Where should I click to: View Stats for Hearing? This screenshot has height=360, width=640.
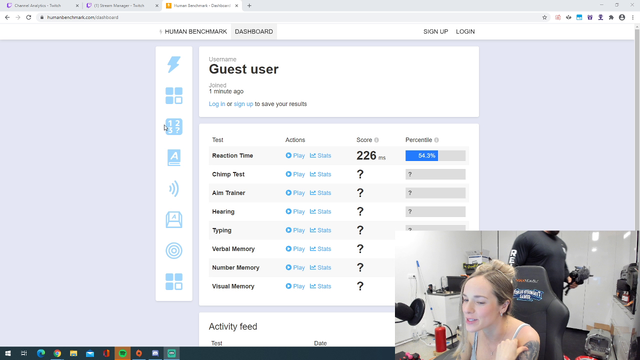(x=320, y=212)
